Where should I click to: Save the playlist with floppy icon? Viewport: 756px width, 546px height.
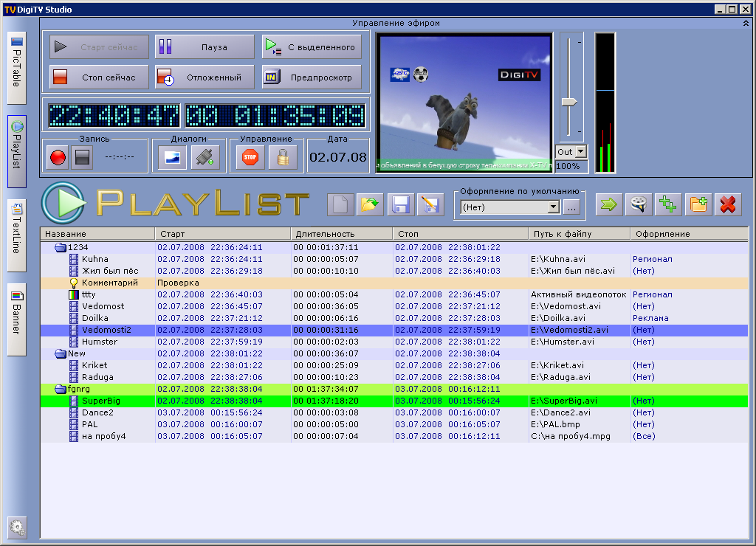pyautogui.click(x=401, y=205)
